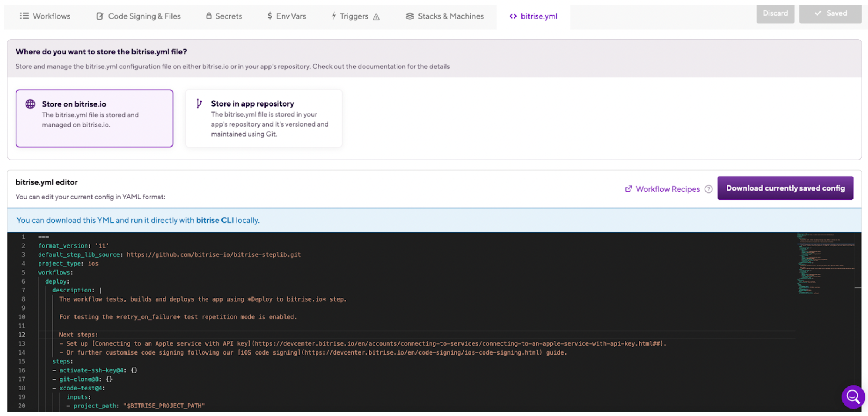This screenshot has width=868, height=416.
Task: Select Store on bitrise.io option
Action: coord(94,118)
